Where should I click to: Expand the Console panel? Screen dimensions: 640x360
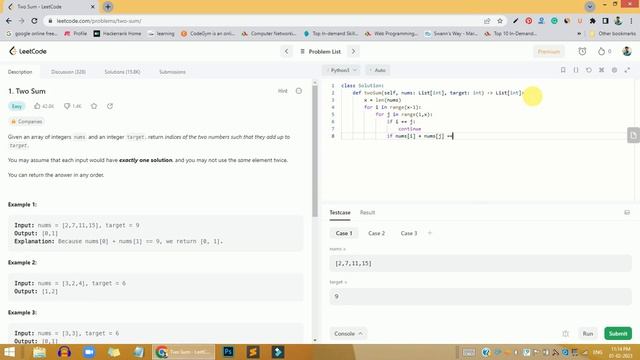(x=348, y=333)
